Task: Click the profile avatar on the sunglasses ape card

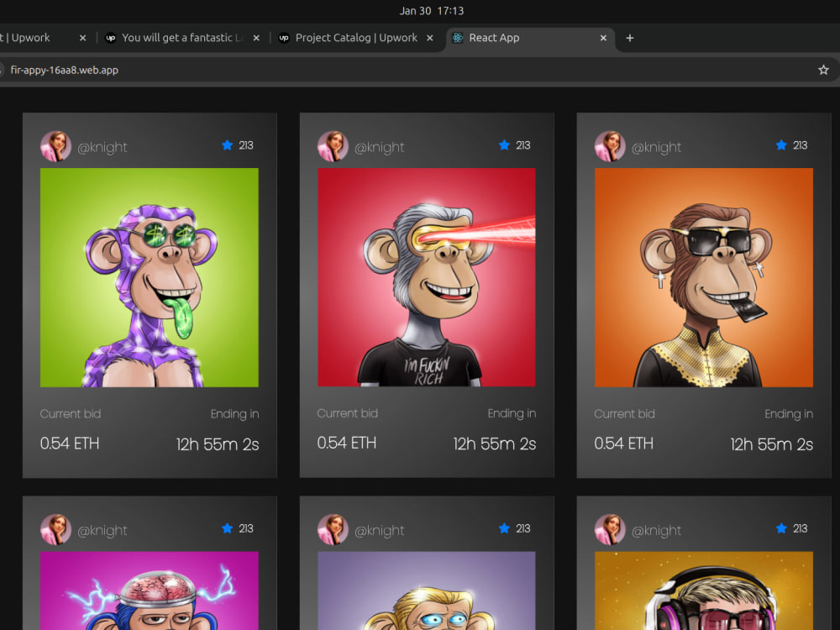Action: 610,145
